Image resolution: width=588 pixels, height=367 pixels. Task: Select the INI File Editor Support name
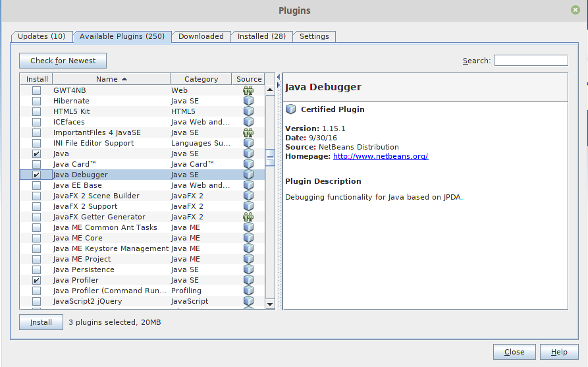click(x=94, y=143)
